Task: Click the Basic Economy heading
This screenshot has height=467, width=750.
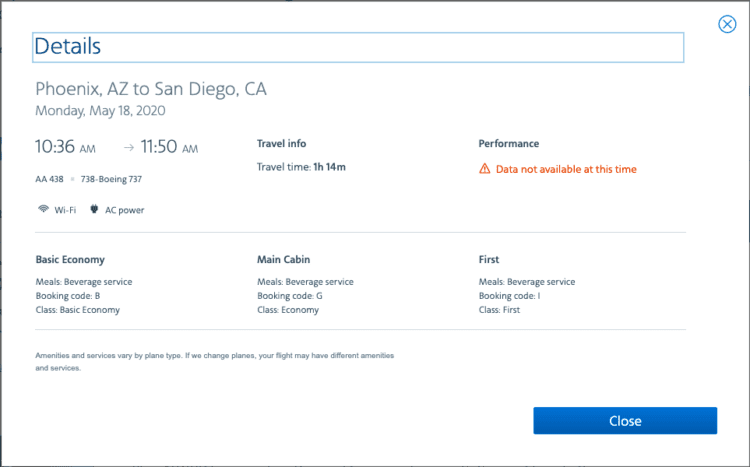Action: coord(70,259)
